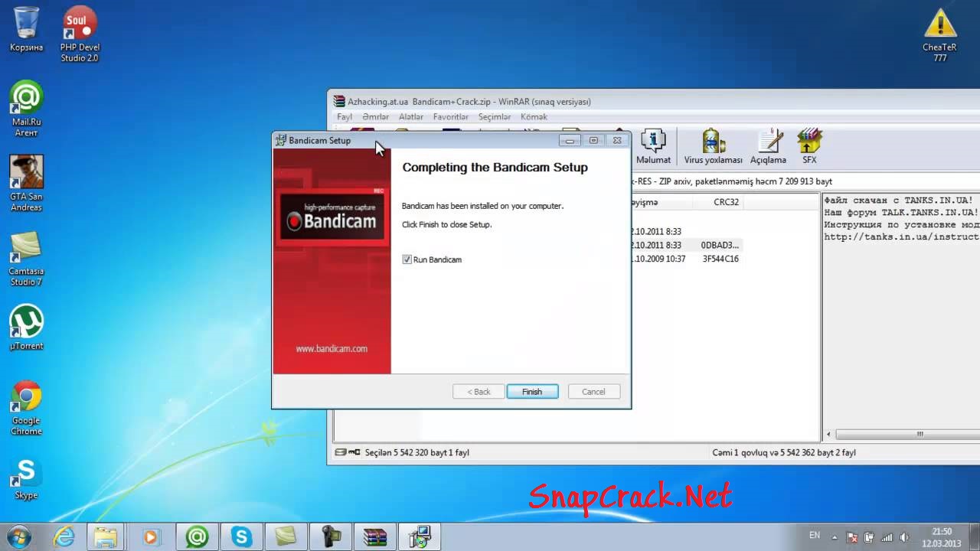Click the WinRAR title bar archive icon
This screenshot has width=980, height=551.
339,101
